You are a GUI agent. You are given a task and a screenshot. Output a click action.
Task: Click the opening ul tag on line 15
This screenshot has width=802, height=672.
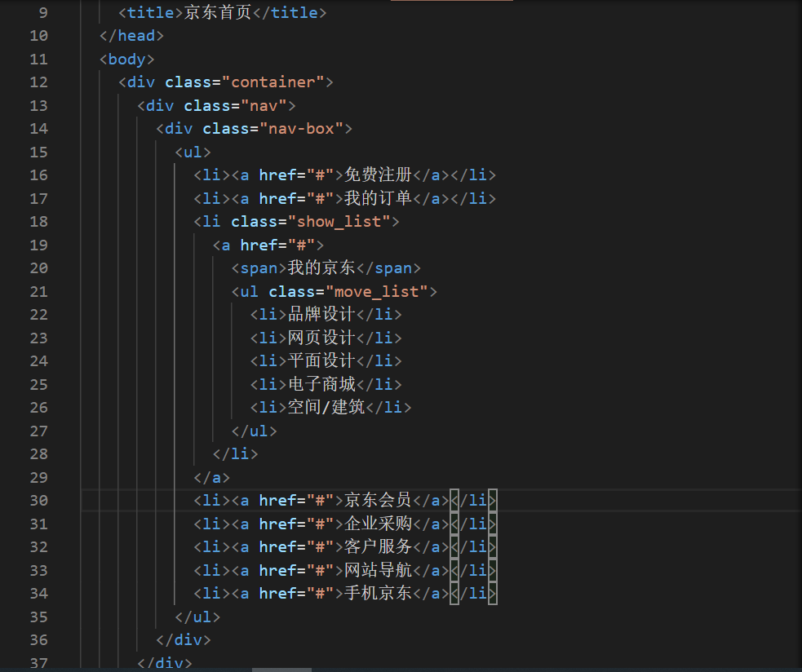point(193,153)
